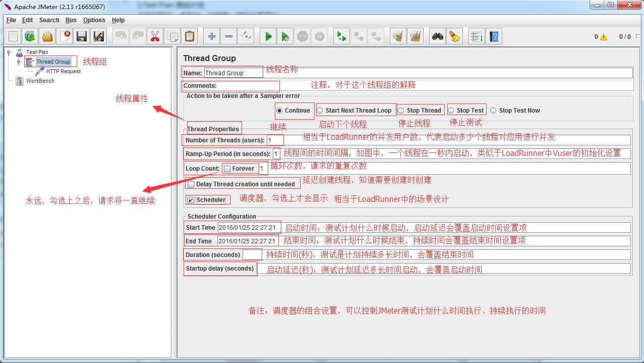Viewport: 644px width, 363px height.
Task: Paste with the clipboard toolbar icon
Action: tap(190, 36)
